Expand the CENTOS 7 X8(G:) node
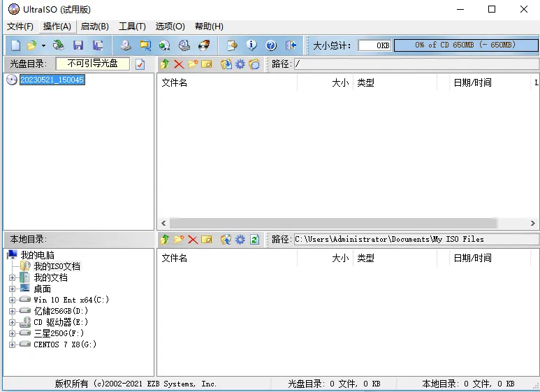Viewport: 540px width, 392px height. point(12,344)
